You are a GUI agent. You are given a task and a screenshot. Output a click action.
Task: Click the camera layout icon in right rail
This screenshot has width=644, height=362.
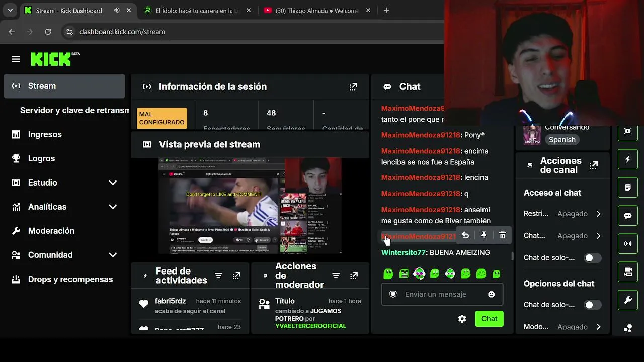(x=627, y=272)
